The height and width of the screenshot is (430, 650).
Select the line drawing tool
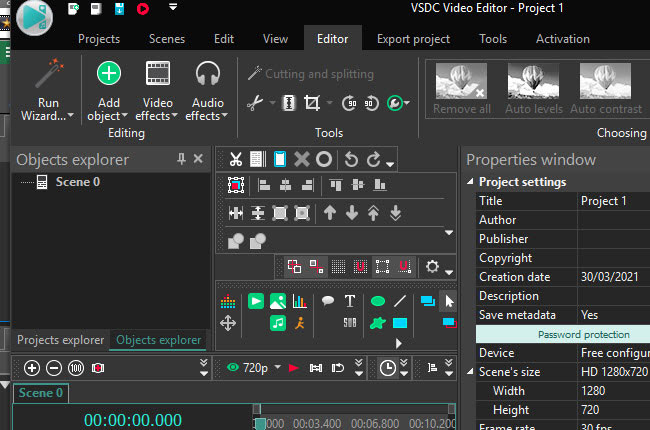[400, 301]
